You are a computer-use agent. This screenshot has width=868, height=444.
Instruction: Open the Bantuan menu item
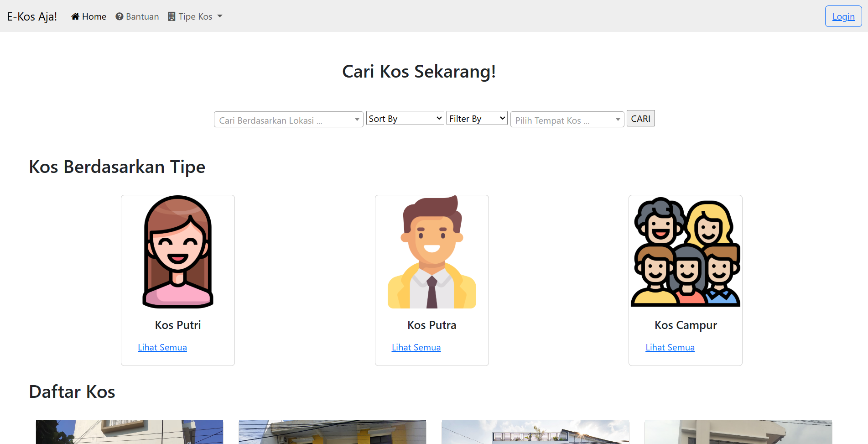tap(137, 16)
